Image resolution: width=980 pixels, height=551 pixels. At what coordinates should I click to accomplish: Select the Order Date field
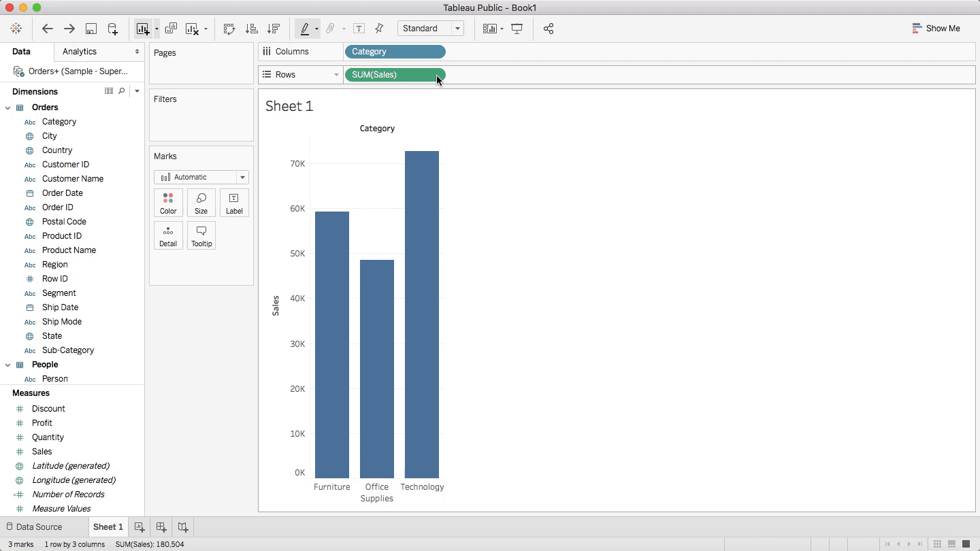(x=63, y=193)
